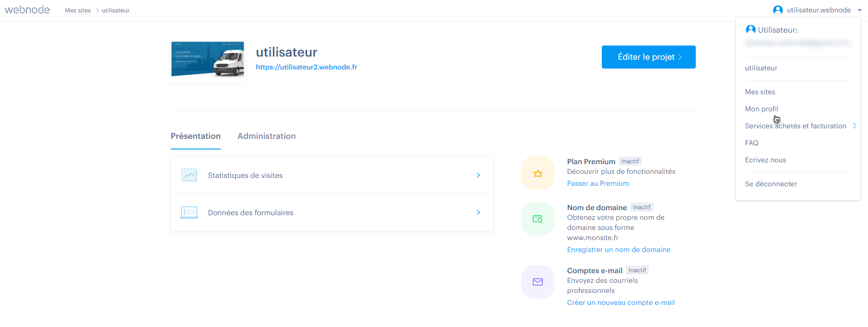The height and width of the screenshot is (327, 868).
Task: Click the avatar icon beside Utilisateur label
Action: click(x=750, y=29)
